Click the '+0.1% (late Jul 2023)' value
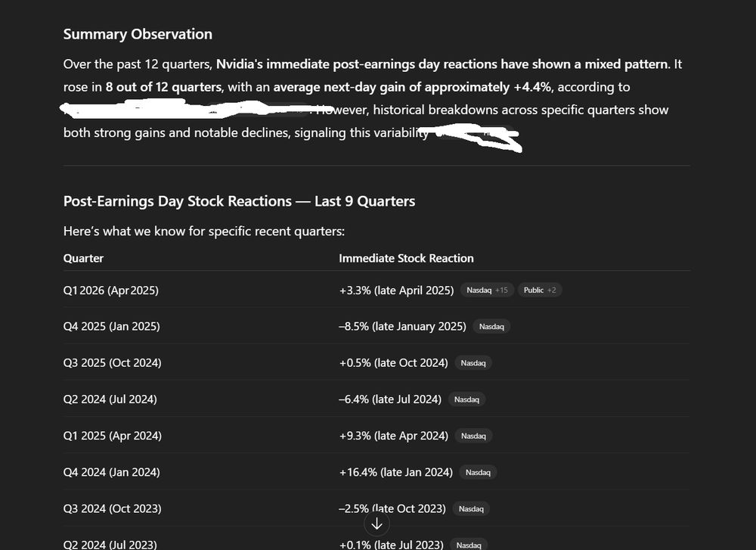Viewport: 756px width, 550px height. 391,545
